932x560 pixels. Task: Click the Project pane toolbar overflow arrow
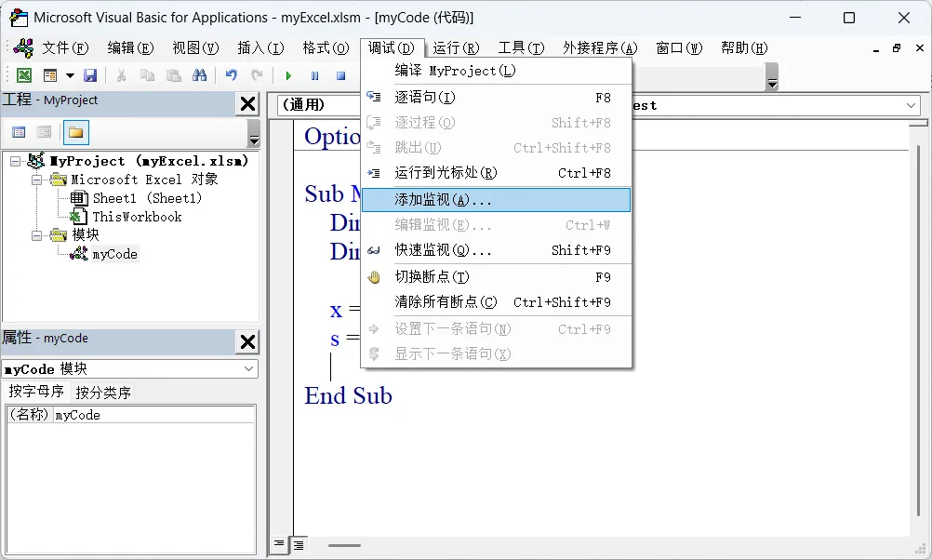click(x=254, y=133)
